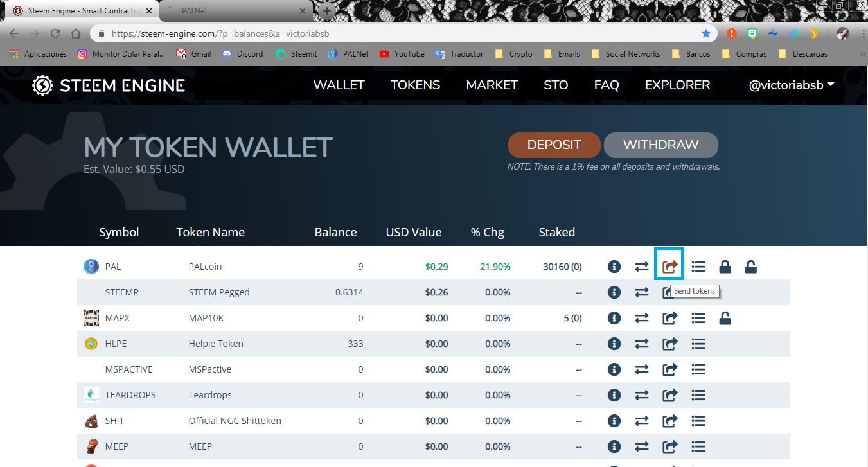Open the Emails bookmarks folder
This screenshot has width=868, height=467.
pos(561,54)
